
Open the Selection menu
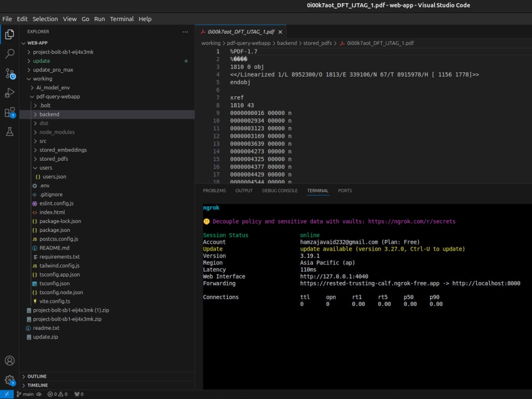45,19
